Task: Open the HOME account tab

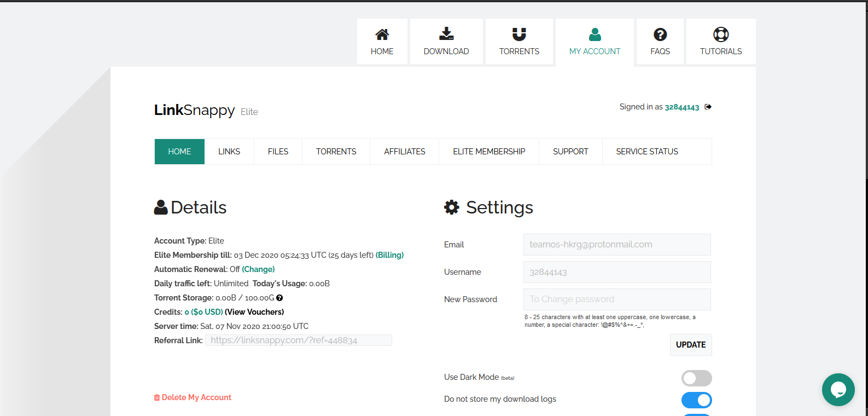Action: click(179, 152)
